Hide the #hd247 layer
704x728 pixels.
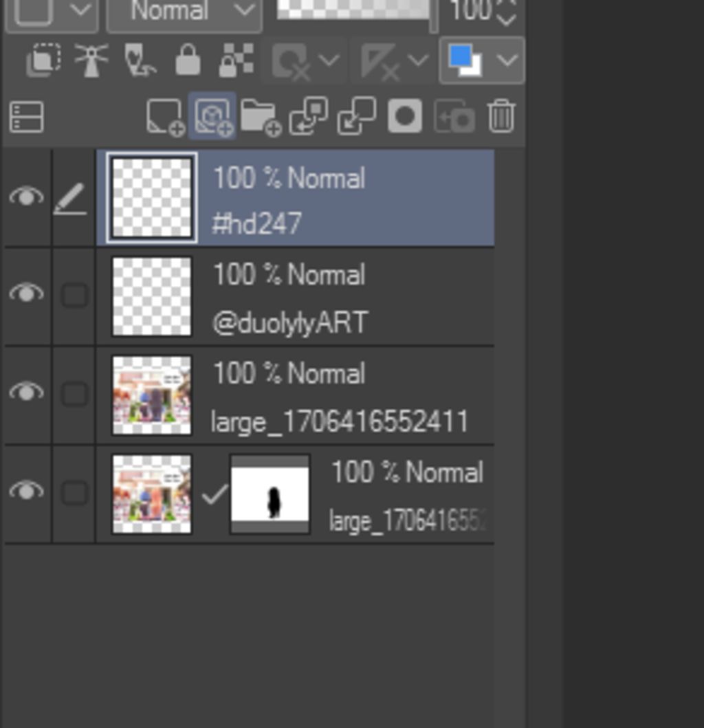tap(26, 198)
